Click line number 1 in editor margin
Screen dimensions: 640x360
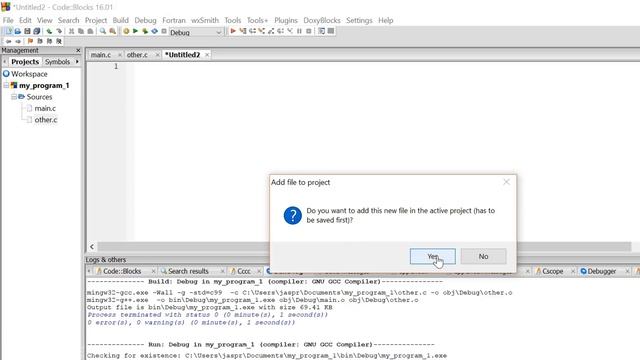(x=116, y=66)
